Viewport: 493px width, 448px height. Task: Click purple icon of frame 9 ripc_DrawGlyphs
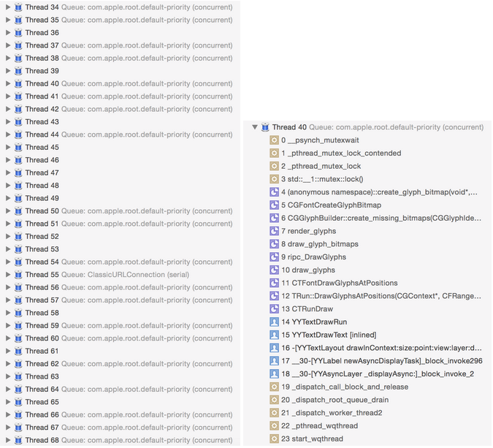tap(274, 257)
